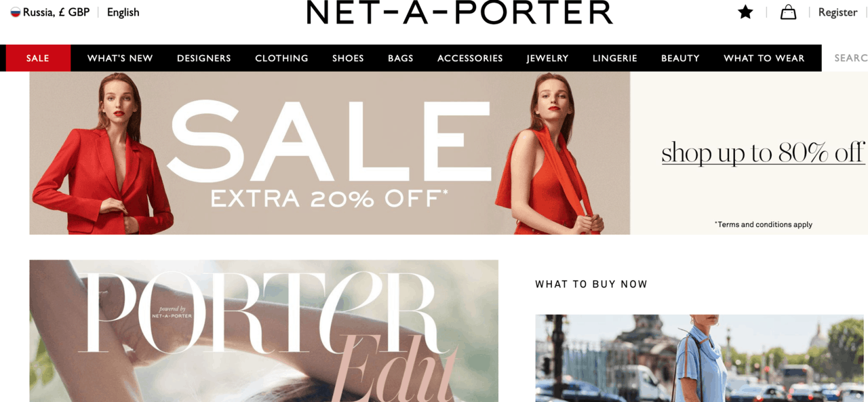Change the English language selector
The width and height of the screenshot is (868, 402).
pos(123,12)
